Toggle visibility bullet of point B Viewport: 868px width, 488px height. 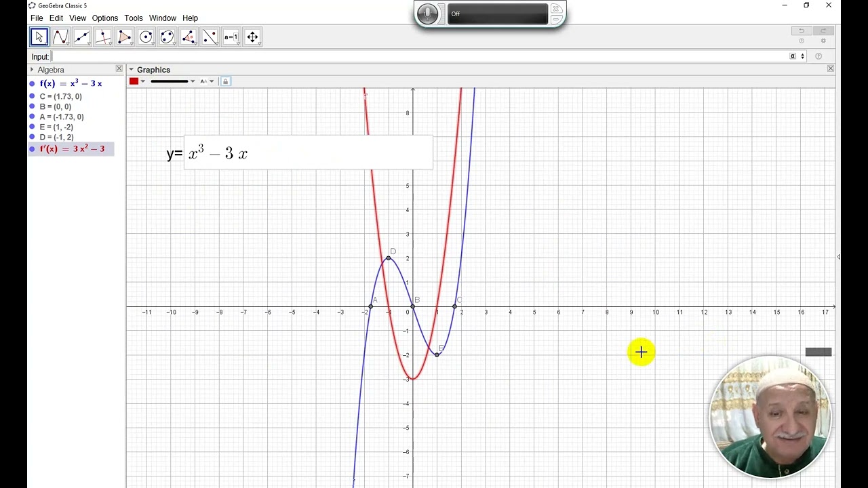tap(32, 106)
